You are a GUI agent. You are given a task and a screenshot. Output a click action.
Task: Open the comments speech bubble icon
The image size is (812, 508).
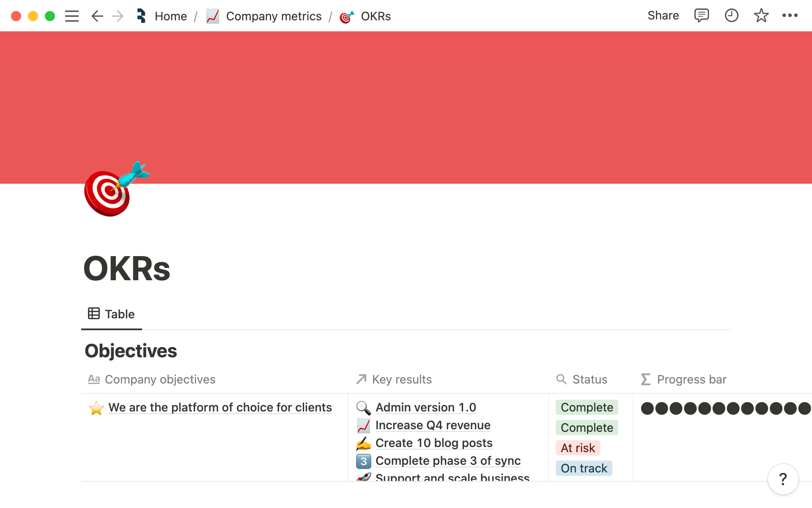point(701,16)
